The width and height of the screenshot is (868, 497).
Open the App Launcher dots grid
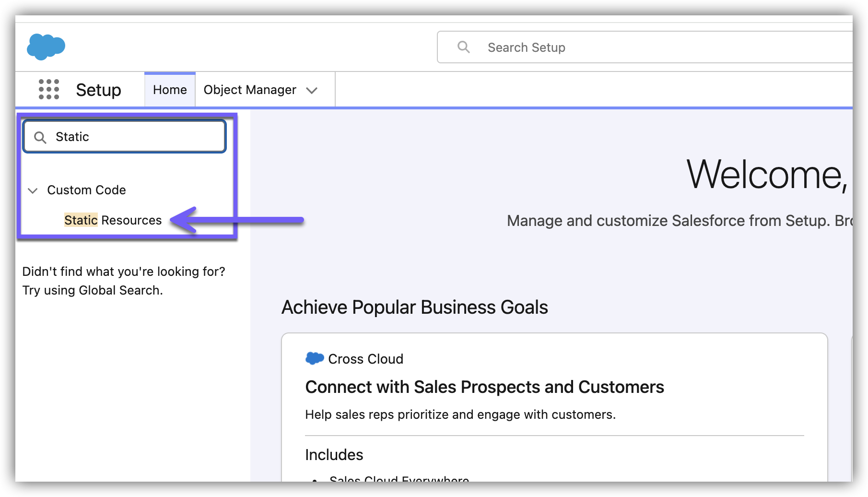pos(49,90)
